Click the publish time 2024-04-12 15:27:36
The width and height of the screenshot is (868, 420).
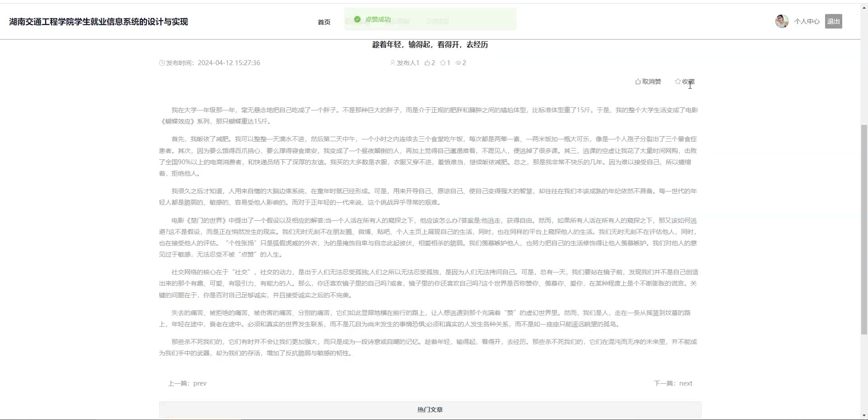tap(229, 63)
